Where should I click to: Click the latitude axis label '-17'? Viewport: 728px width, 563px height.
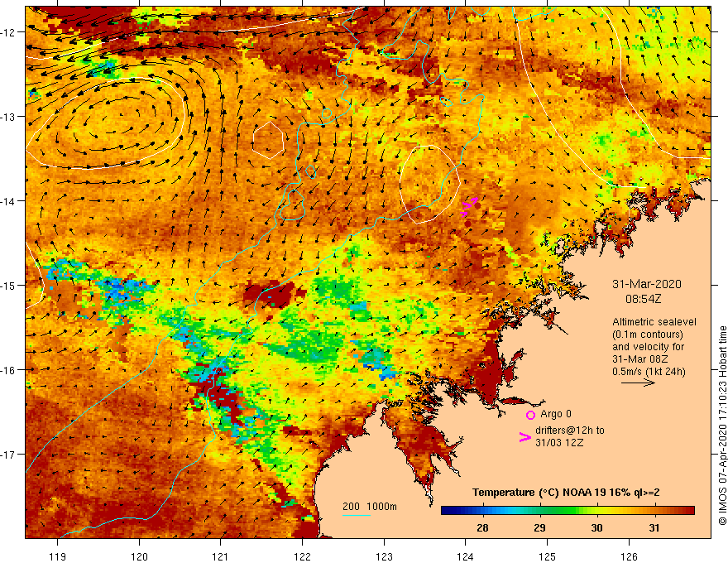8,455
